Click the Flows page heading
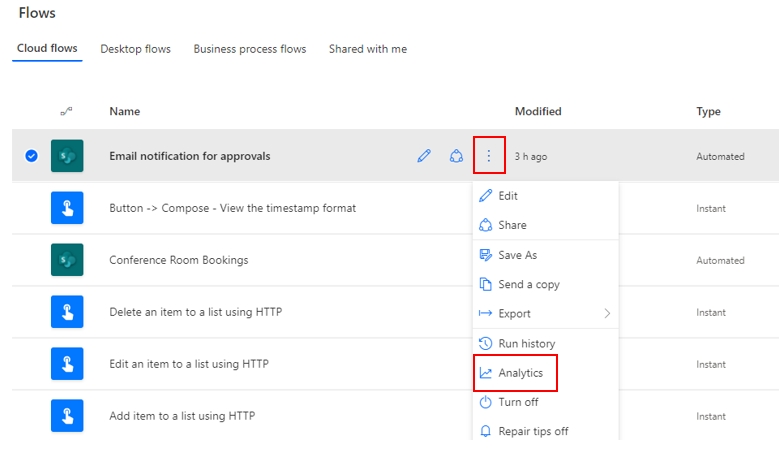779x472 pixels. tap(37, 13)
